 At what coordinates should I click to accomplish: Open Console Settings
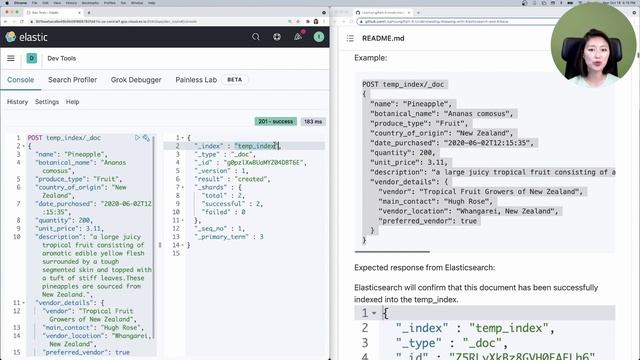(47, 102)
